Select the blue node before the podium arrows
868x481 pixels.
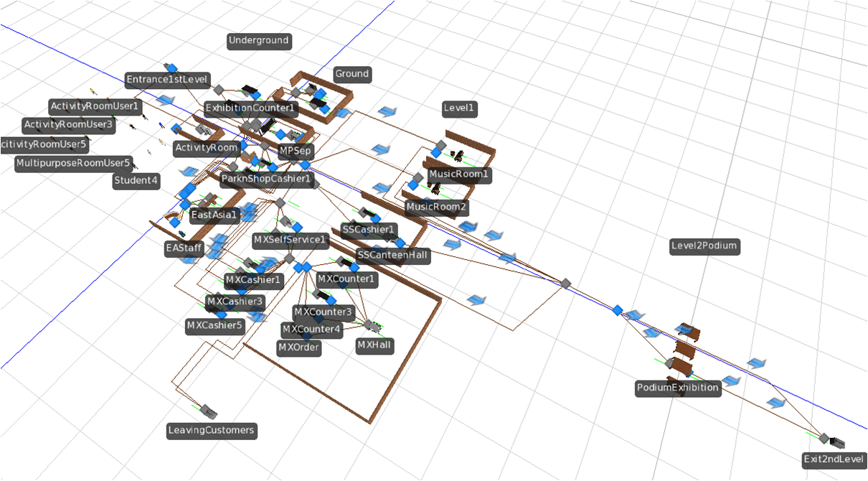coord(617,310)
